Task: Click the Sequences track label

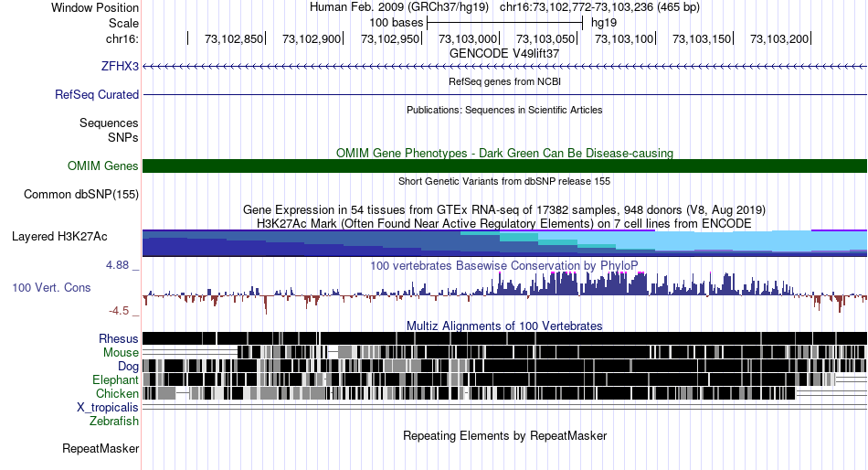Action: (x=109, y=123)
